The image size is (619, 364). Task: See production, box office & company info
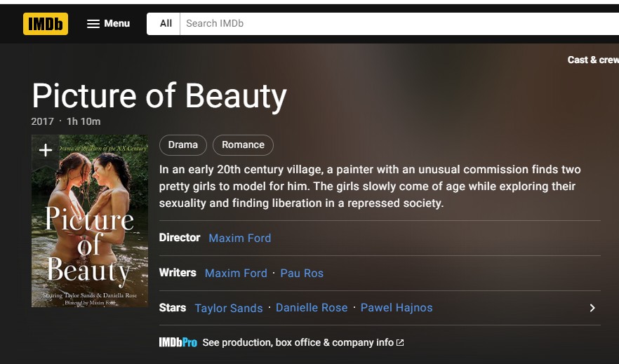tap(298, 343)
